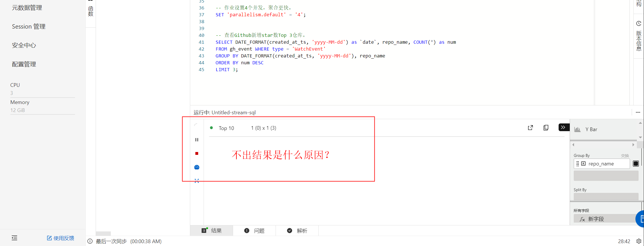The height and width of the screenshot is (246, 644).
Task: Expand results panel to full screen
Action: point(197,181)
